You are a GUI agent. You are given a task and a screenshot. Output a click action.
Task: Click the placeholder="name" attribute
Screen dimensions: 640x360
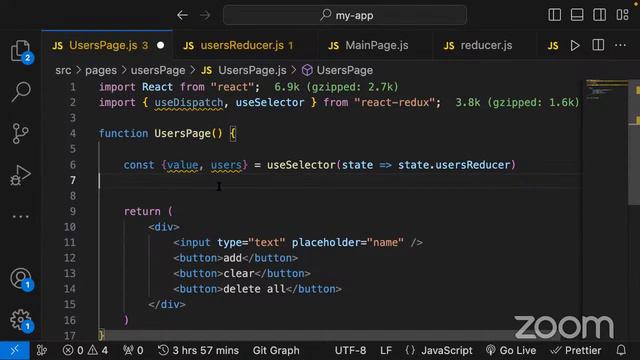pyautogui.click(x=348, y=242)
